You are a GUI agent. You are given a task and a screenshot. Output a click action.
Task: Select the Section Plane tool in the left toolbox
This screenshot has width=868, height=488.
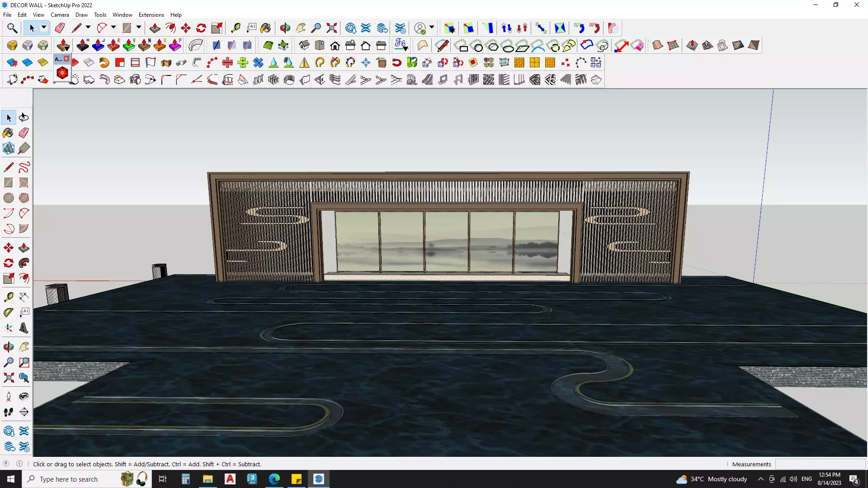point(24,412)
